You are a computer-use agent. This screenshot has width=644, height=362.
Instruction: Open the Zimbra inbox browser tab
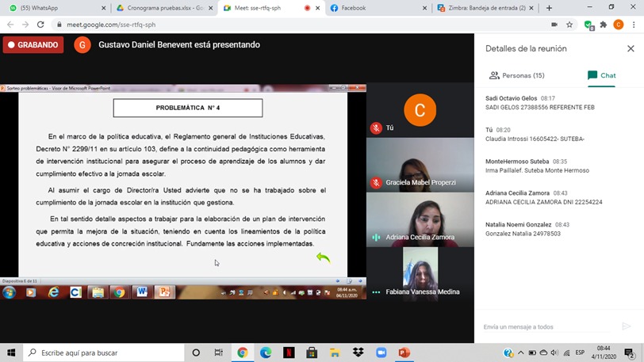(x=484, y=8)
